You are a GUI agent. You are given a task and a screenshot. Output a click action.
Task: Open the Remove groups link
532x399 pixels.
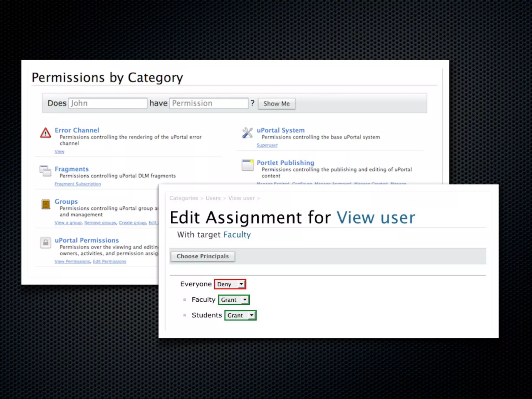[100, 223]
